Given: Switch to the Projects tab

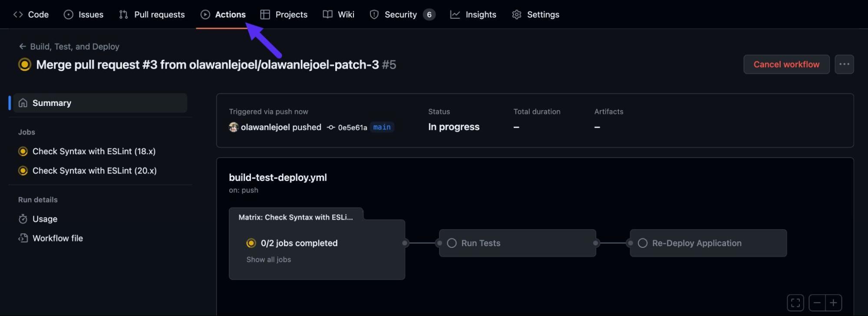Looking at the screenshot, I should tap(284, 14).
